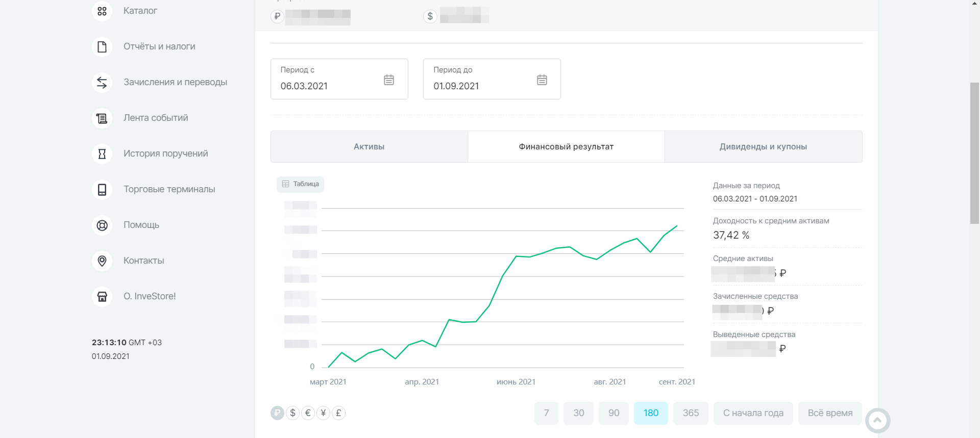
Task: Open calendar picker for Период с
Action: tap(389, 80)
